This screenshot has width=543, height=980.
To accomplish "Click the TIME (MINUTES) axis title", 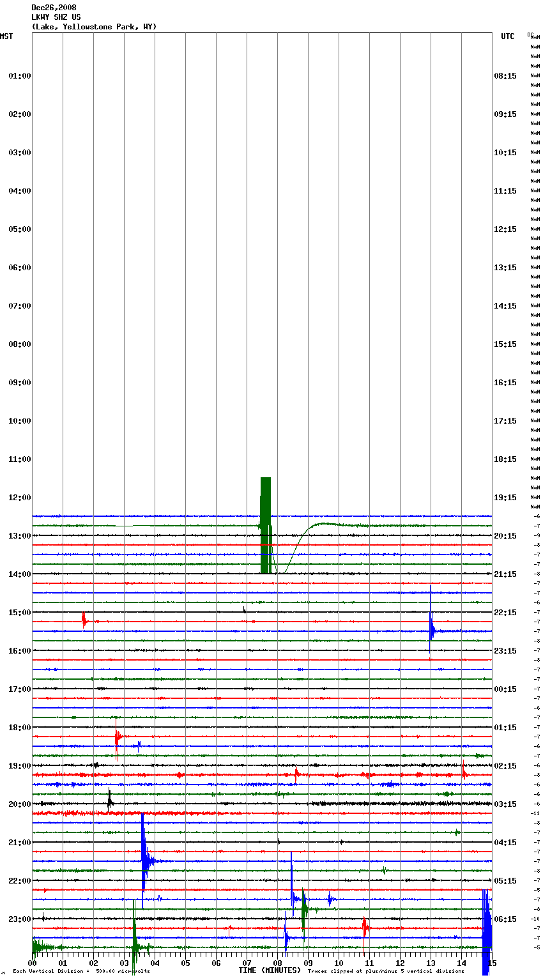I will (270, 970).
